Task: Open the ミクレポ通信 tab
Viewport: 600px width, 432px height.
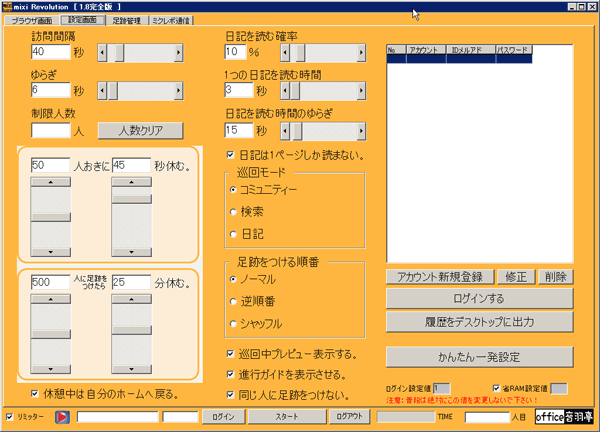Action: (x=171, y=21)
